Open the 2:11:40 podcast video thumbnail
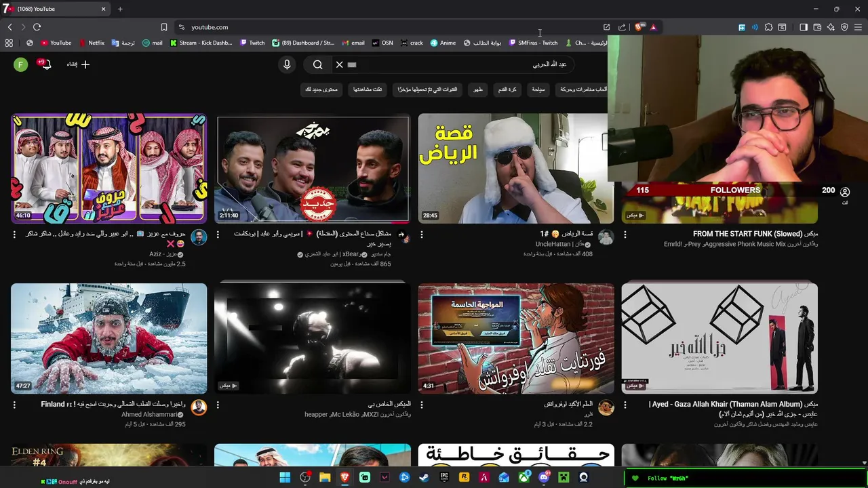Image resolution: width=868 pixels, height=488 pixels. [x=313, y=168]
